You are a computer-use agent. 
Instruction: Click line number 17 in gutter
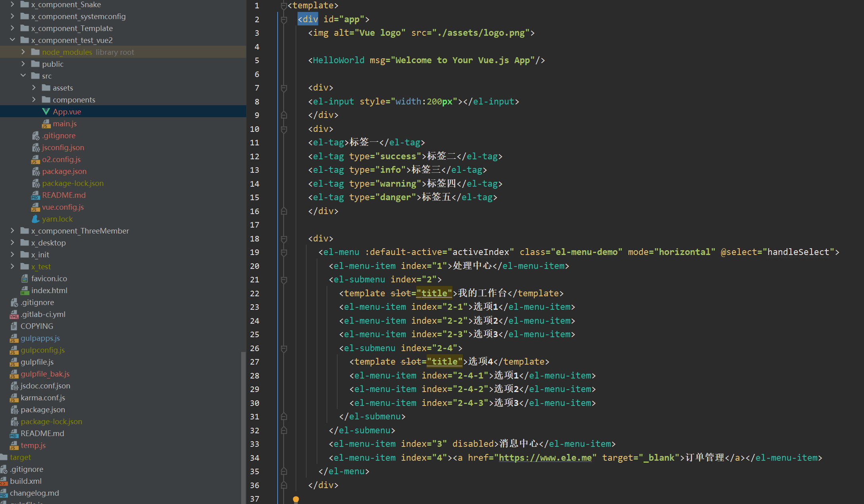pyautogui.click(x=255, y=225)
